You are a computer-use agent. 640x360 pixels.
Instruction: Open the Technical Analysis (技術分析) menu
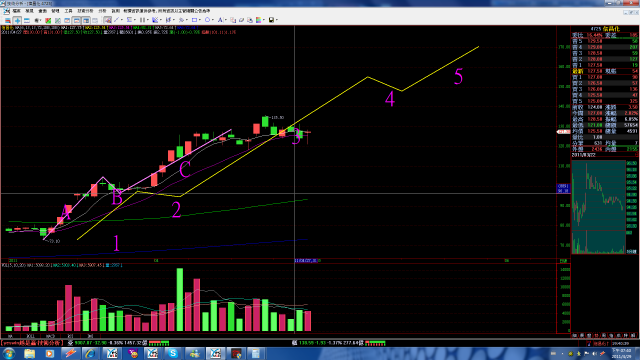coord(85,11)
